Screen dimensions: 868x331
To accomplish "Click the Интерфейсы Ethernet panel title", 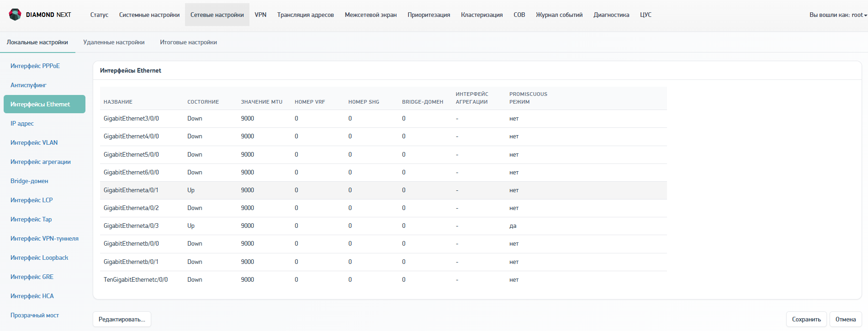I will click(x=131, y=70).
